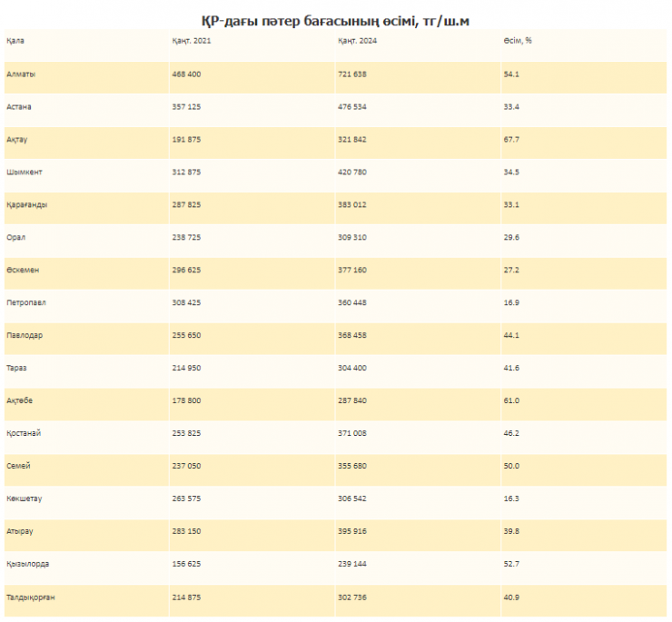Click Шымкент's 2021 price 312 875
672x622 pixels.
click(x=189, y=173)
